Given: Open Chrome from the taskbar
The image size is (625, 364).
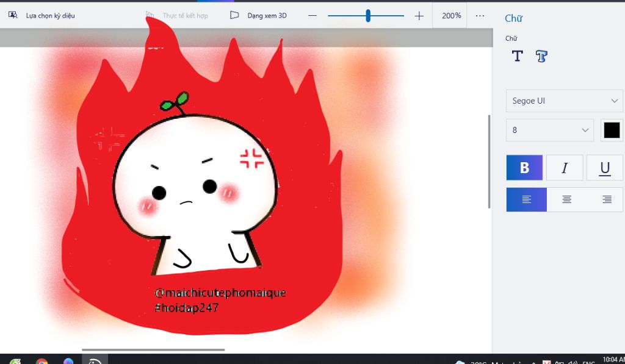Looking at the screenshot, I should point(42,361).
